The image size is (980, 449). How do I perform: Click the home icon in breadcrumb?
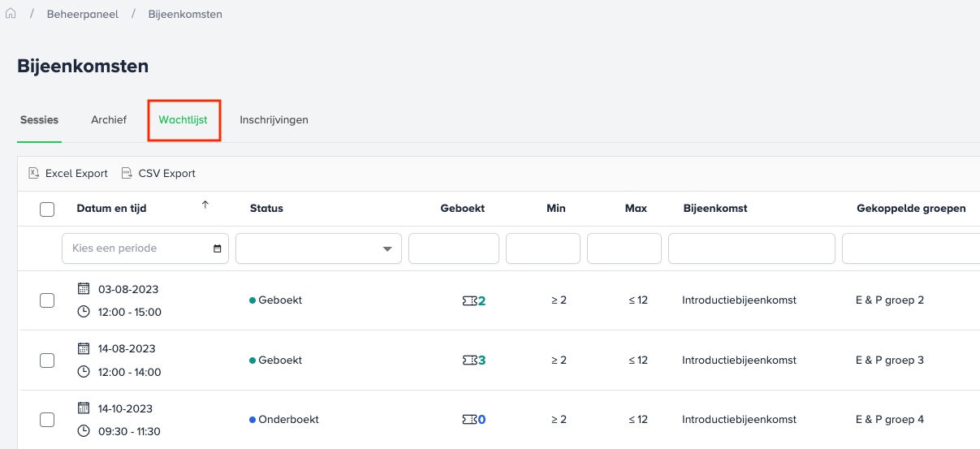11,14
